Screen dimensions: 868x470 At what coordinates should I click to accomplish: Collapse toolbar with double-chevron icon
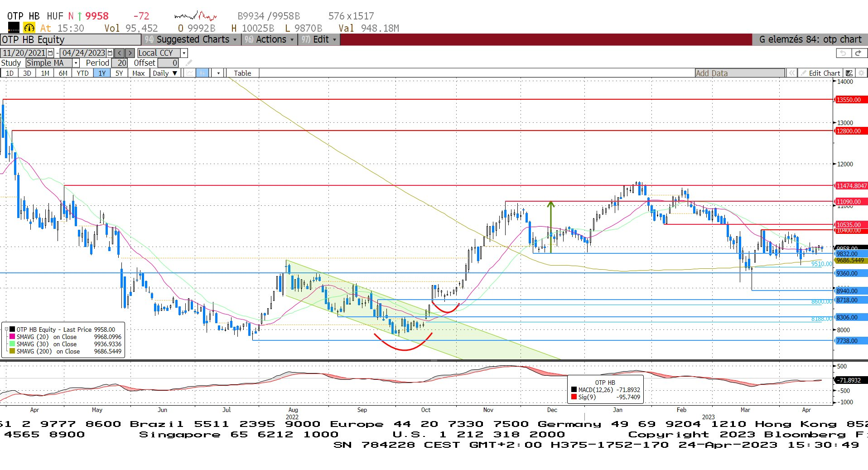791,73
